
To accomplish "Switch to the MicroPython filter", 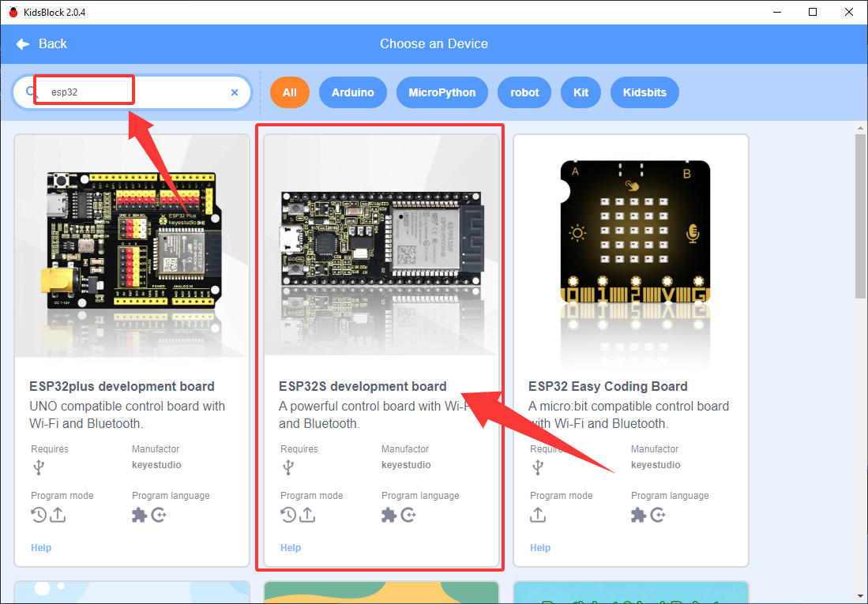I will (442, 92).
